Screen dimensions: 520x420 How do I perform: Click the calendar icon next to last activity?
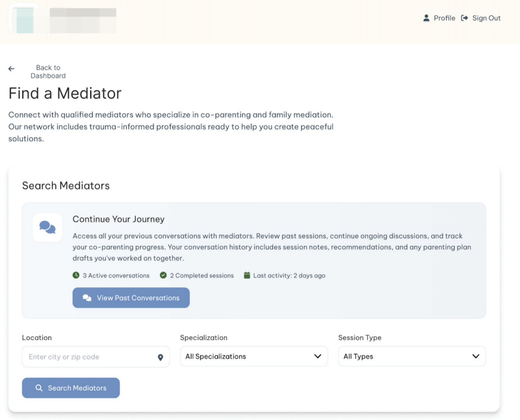[x=247, y=275]
